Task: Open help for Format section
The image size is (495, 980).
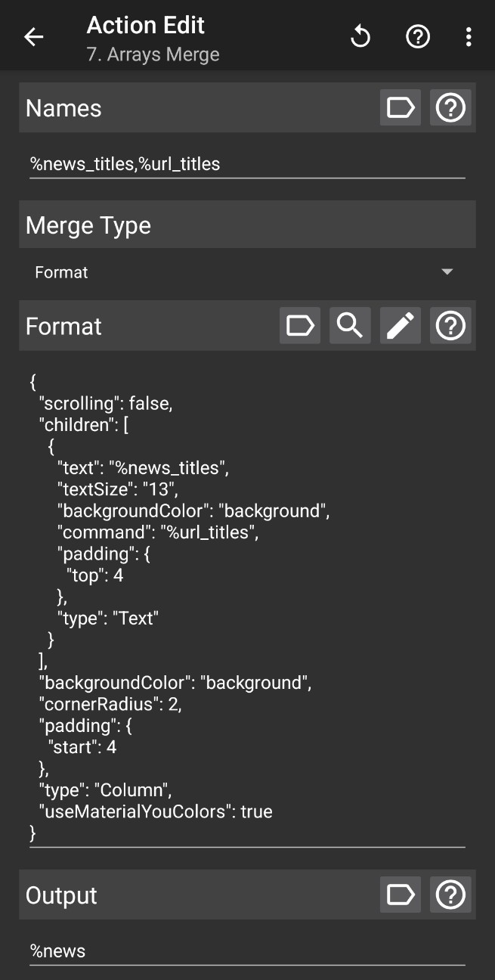Action: pyautogui.click(x=450, y=326)
